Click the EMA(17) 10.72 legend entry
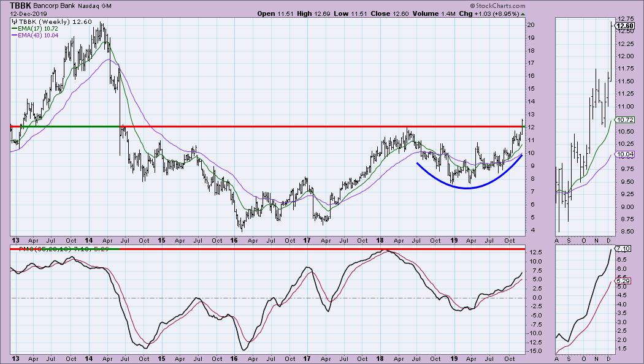 point(35,29)
